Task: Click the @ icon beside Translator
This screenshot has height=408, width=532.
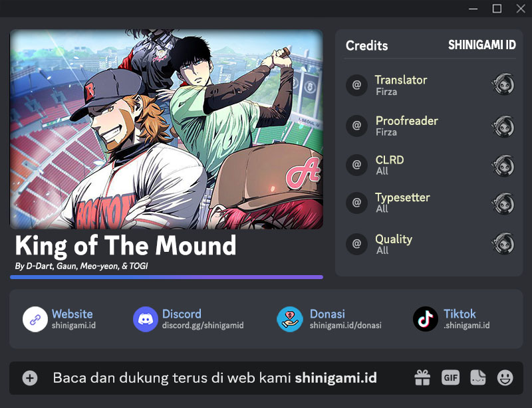Action: [356, 85]
